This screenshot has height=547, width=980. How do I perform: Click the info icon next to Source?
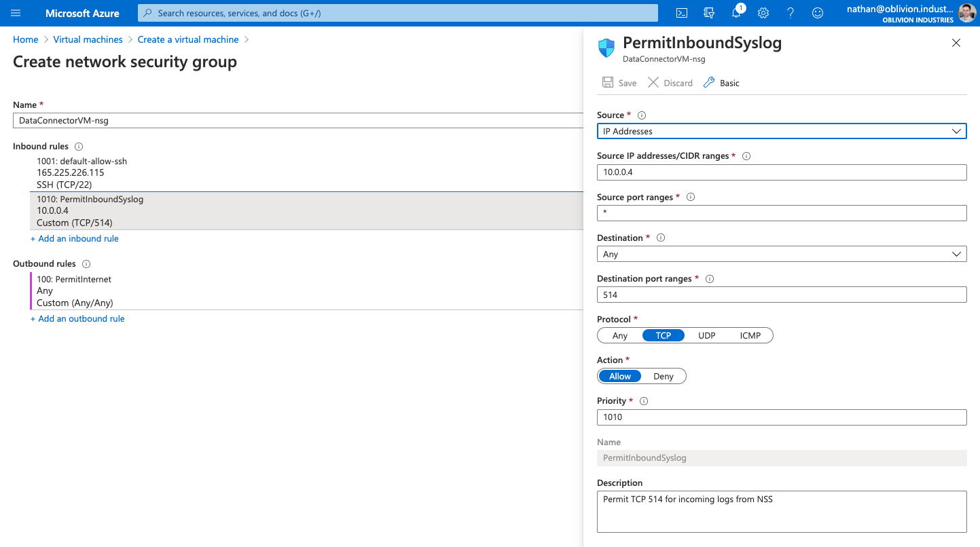[642, 115]
